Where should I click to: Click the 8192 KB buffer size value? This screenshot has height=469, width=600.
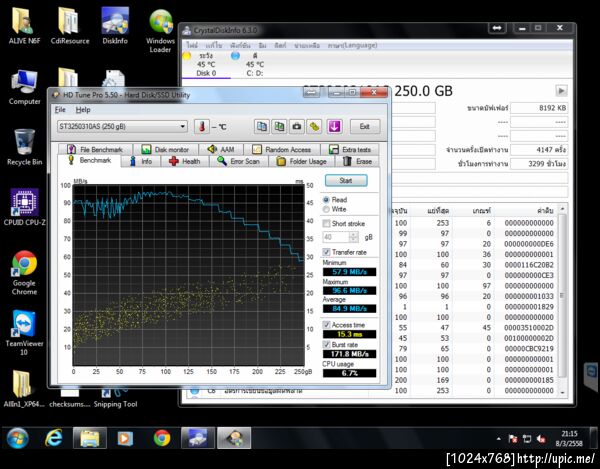[x=539, y=108]
